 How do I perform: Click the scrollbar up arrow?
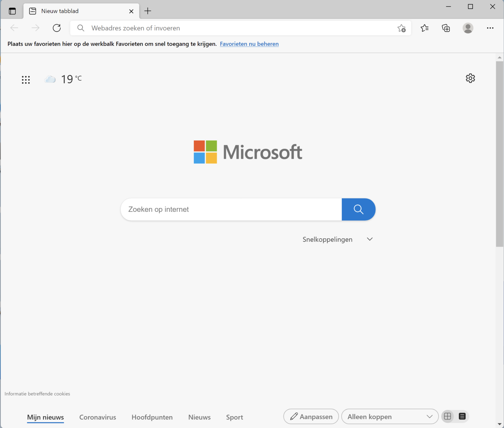click(x=499, y=57)
